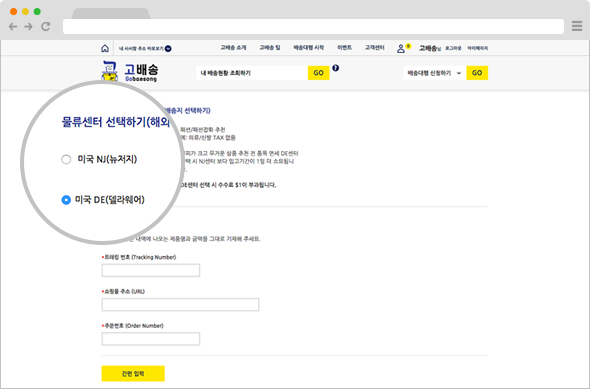Image resolution: width=590 pixels, height=389 pixels.
Task: Expand the 내 사서함 주소 바로보기 dropdown
Action: tap(168, 49)
